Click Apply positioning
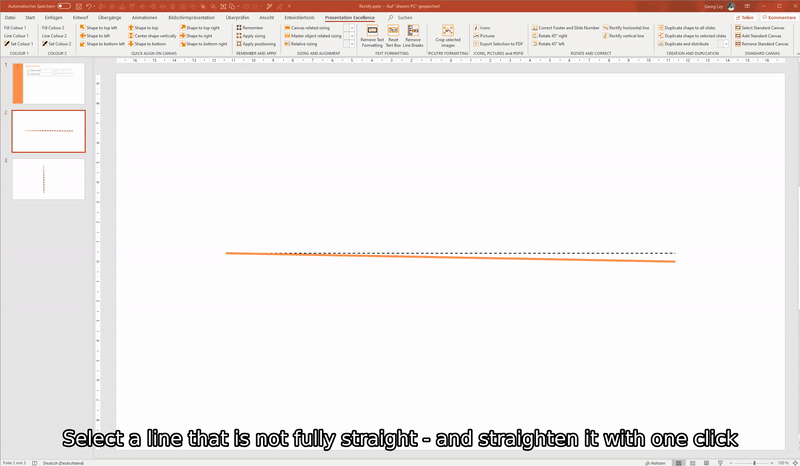Image resolution: width=800 pixels, height=466 pixels. (256, 44)
